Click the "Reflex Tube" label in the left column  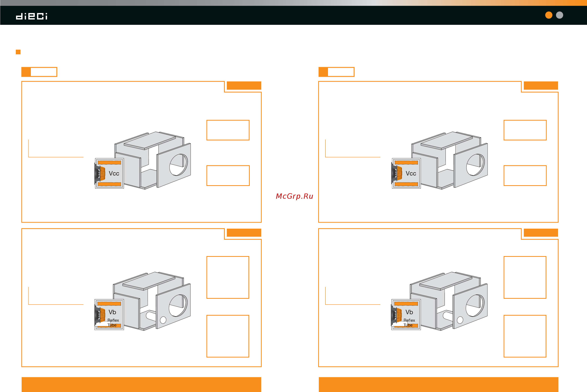(x=113, y=322)
